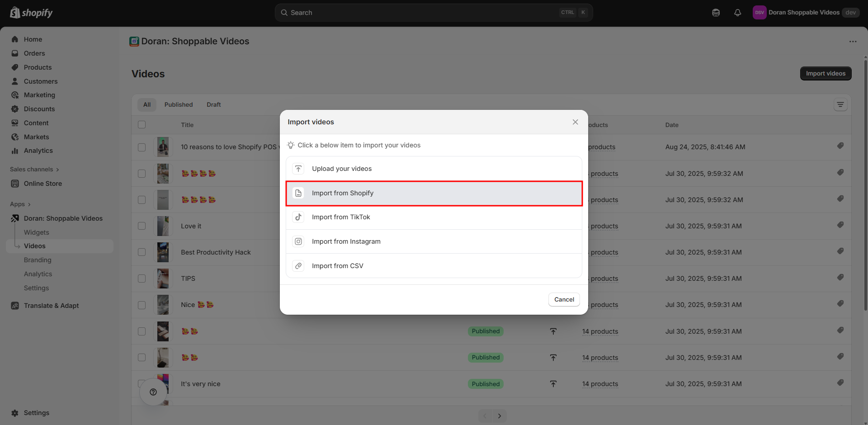
Task: Choose Import from Instagram option
Action: (434, 241)
